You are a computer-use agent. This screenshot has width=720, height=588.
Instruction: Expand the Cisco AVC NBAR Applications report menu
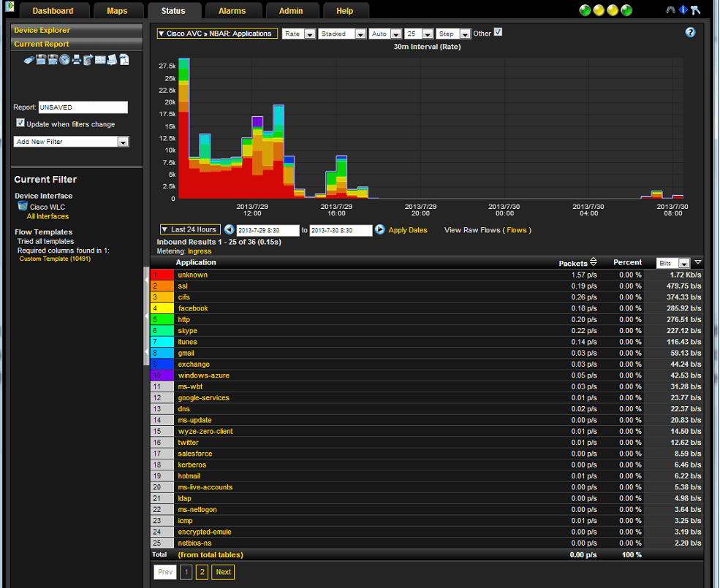pos(217,34)
